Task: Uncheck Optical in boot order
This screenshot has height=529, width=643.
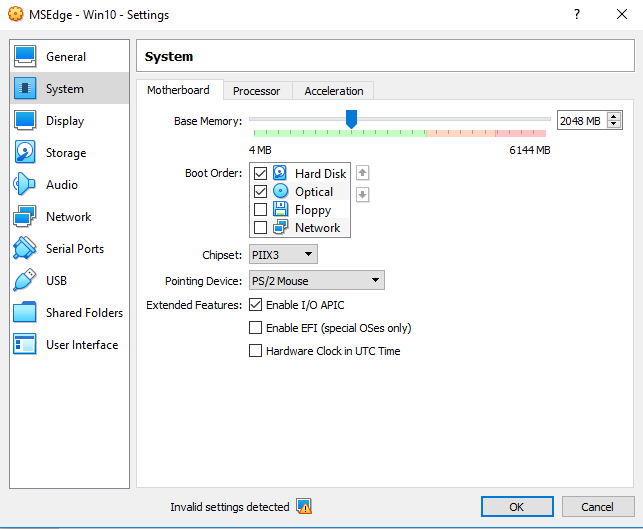Action: (x=260, y=192)
